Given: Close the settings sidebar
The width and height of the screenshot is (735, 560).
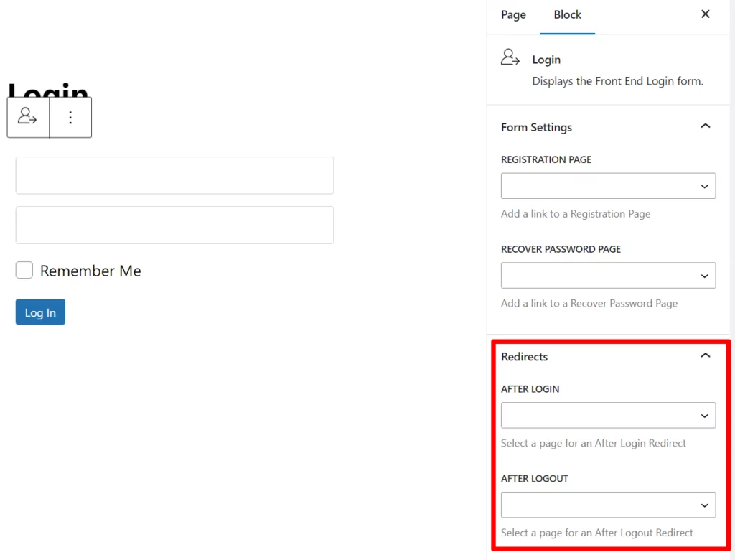Looking at the screenshot, I should coord(705,14).
